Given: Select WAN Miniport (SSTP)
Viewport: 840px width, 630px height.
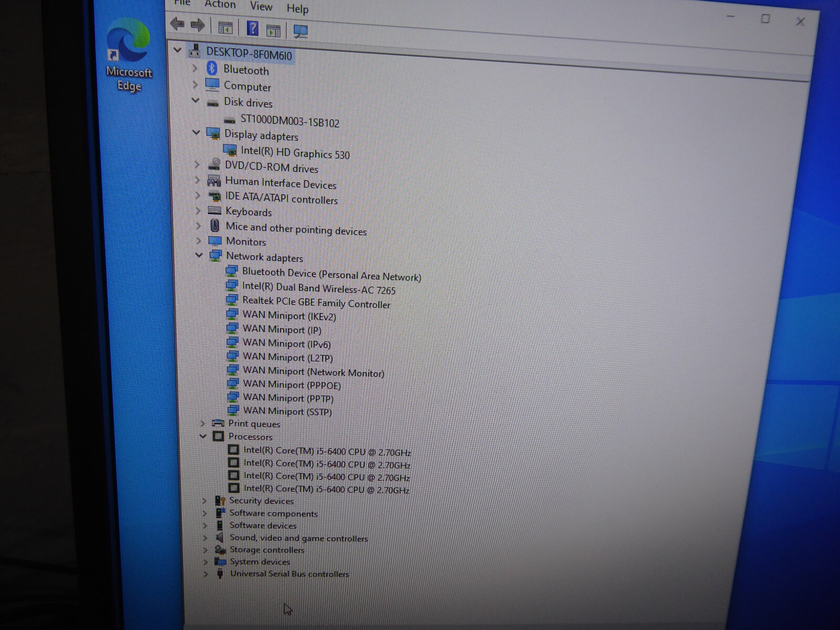Looking at the screenshot, I should pyautogui.click(x=287, y=411).
